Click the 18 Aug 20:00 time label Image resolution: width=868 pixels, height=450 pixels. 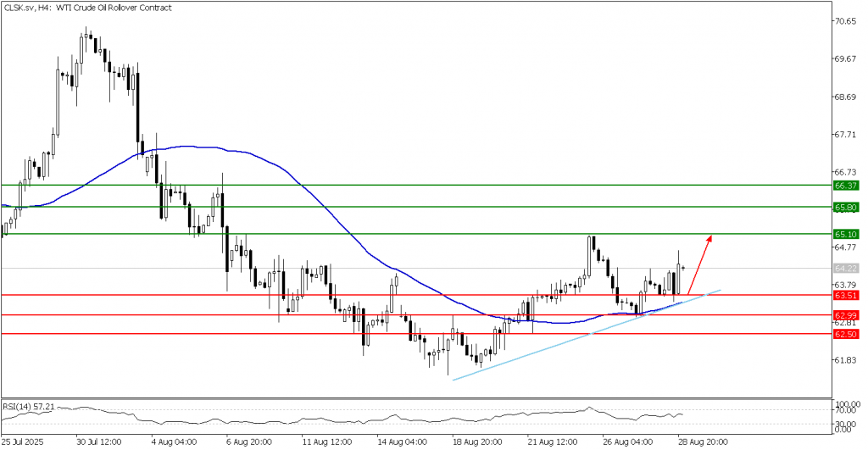(x=477, y=442)
